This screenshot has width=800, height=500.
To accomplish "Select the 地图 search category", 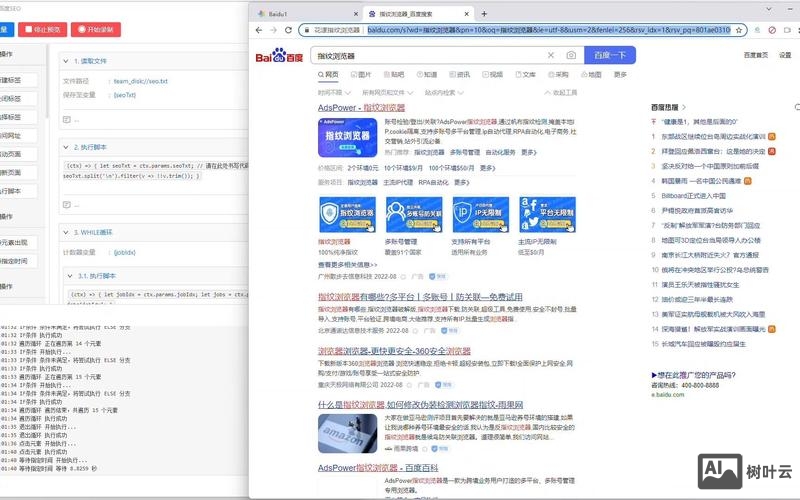I will [x=591, y=74].
